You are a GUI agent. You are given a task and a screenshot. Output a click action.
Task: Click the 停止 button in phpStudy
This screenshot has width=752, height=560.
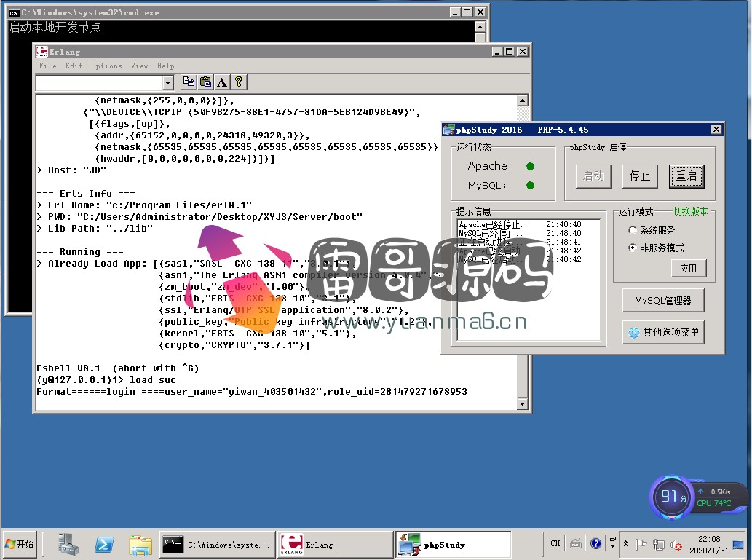coord(640,176)
